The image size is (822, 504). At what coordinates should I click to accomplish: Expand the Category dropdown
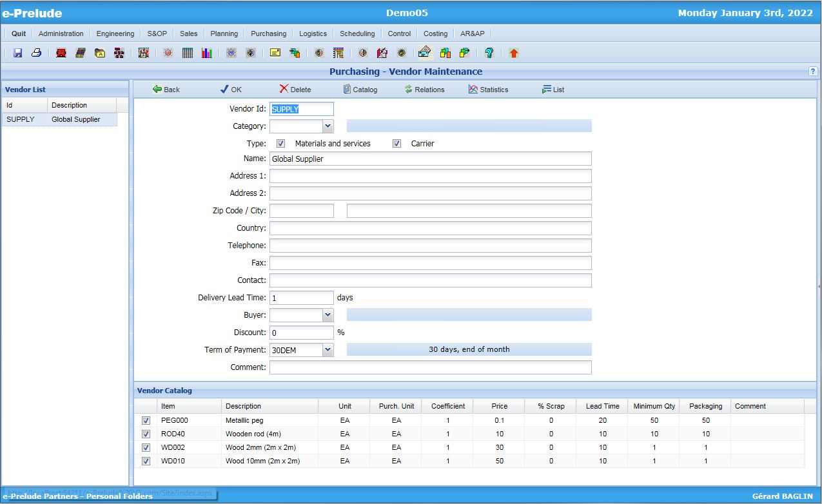(328, 126)
